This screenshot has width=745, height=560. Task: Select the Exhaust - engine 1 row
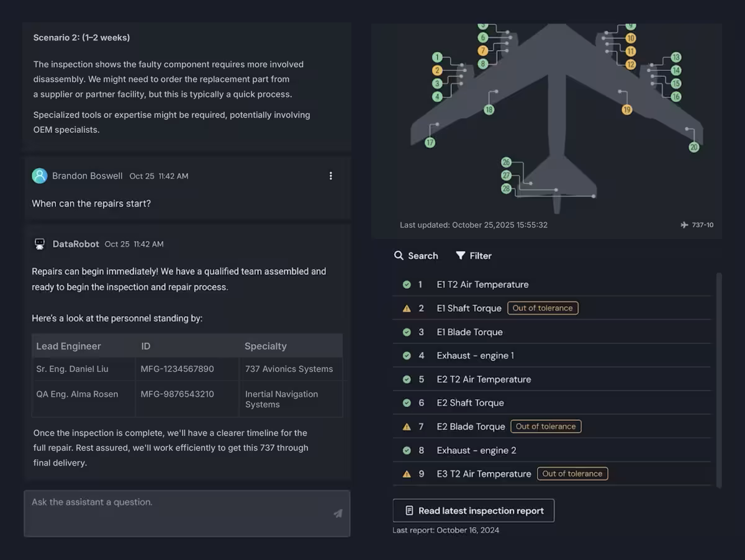click(552, 356)
